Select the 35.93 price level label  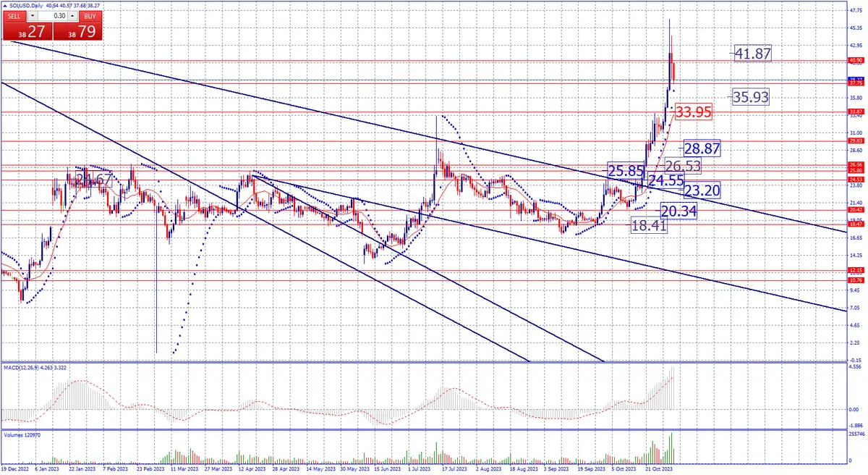click(749, 96)
